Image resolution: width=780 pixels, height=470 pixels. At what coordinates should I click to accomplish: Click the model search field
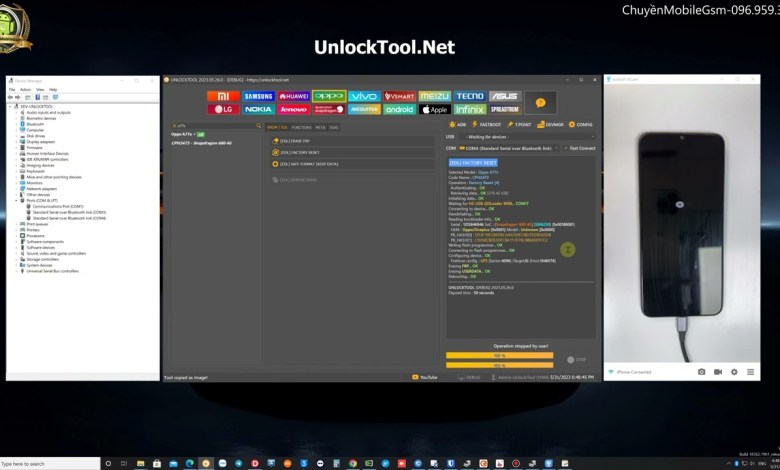(216, 126)
